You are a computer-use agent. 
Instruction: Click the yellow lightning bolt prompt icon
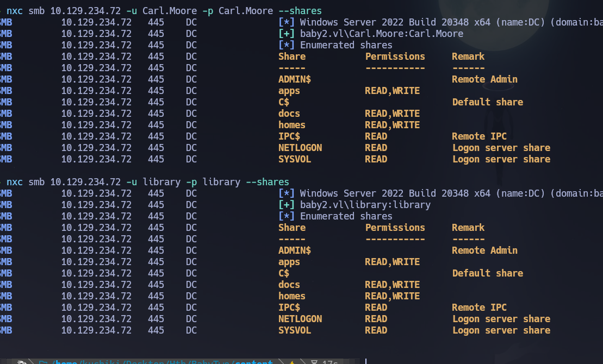[291, 362]
